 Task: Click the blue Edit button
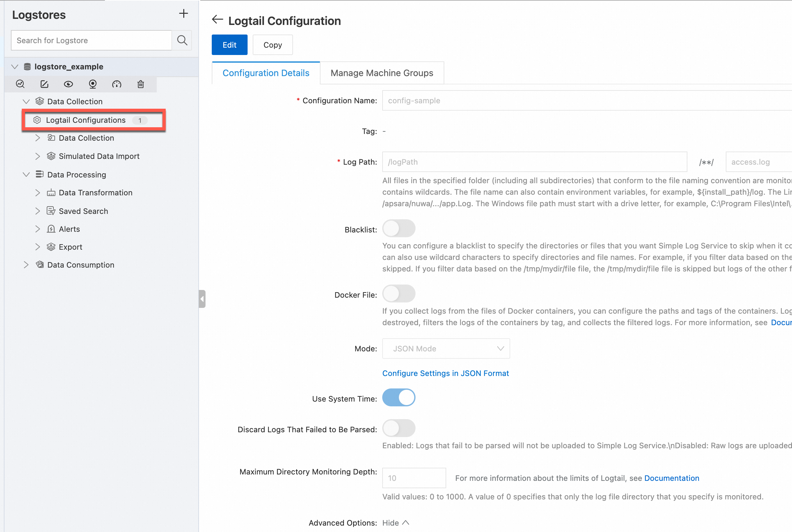pos(229,45)
